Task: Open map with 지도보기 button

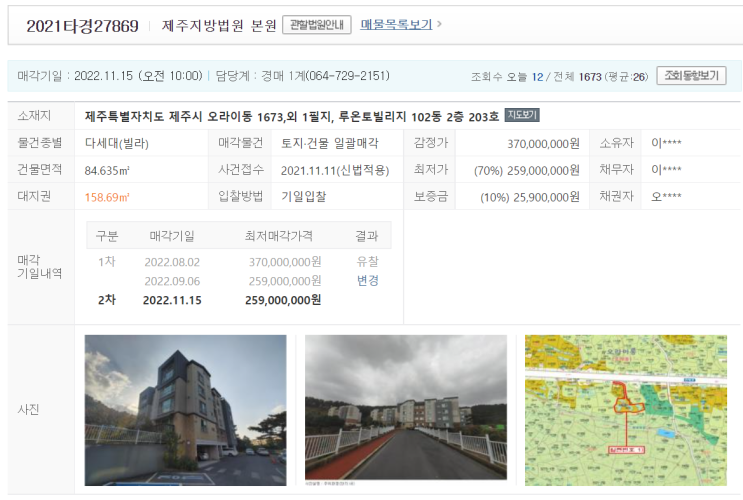Action: 522,115
